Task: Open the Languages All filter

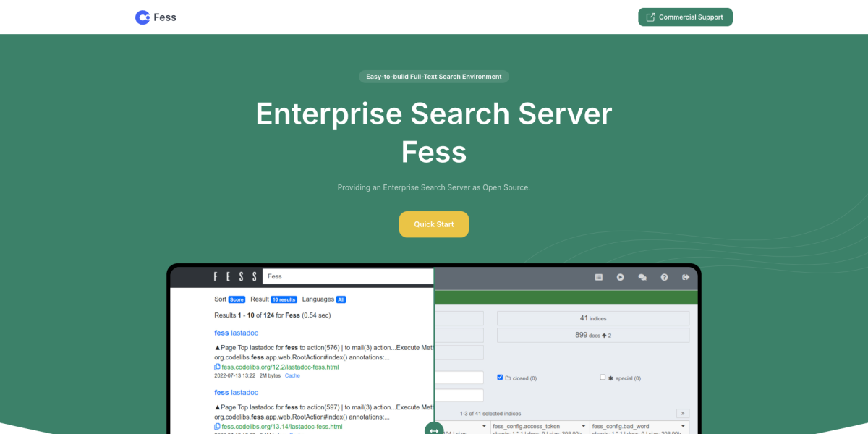Action: point(341,299)
